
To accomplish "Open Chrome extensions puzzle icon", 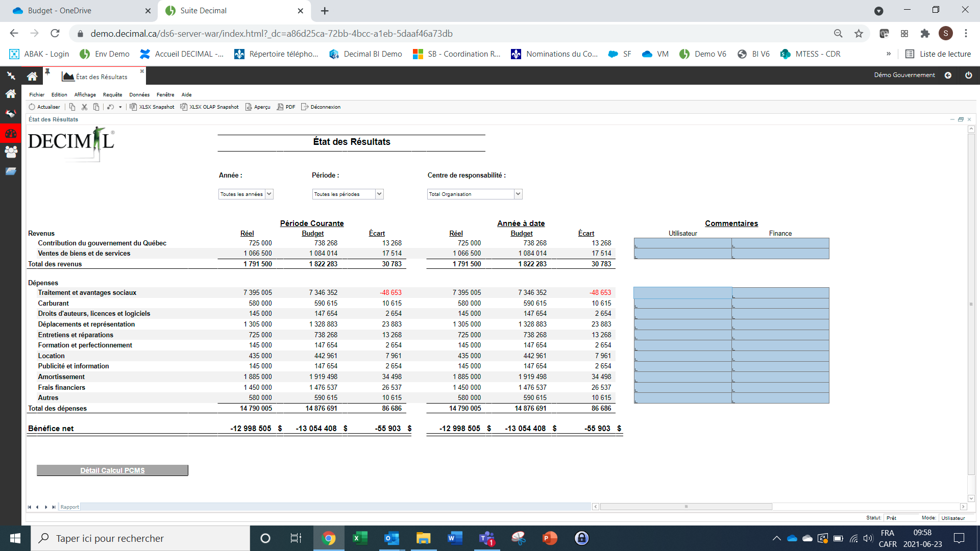I will (925, 34).
